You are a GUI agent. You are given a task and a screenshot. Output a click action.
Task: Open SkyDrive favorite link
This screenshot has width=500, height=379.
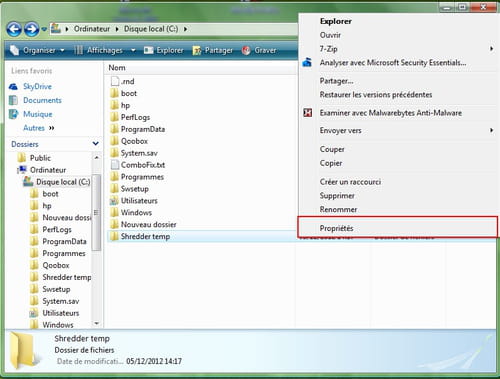tap(37, 86)
